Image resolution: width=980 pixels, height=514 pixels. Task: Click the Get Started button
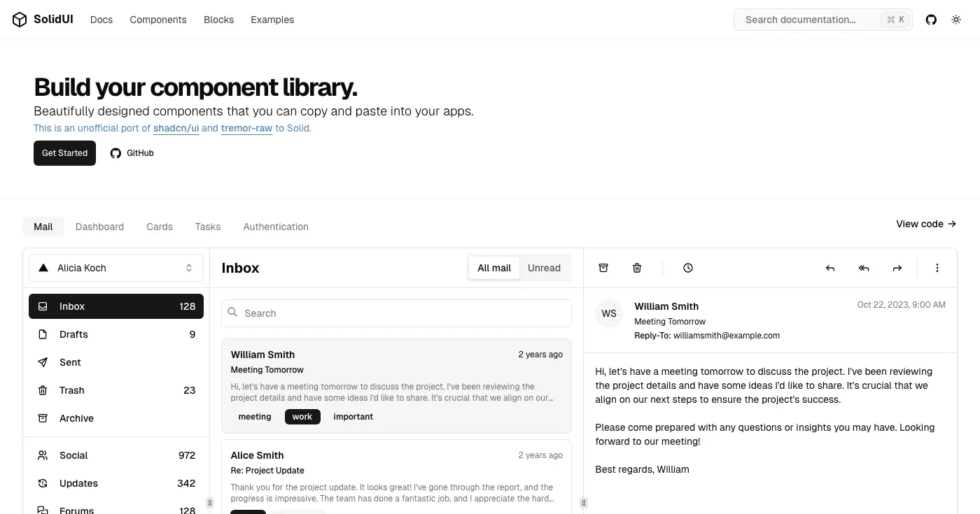(x=64, y=153)
